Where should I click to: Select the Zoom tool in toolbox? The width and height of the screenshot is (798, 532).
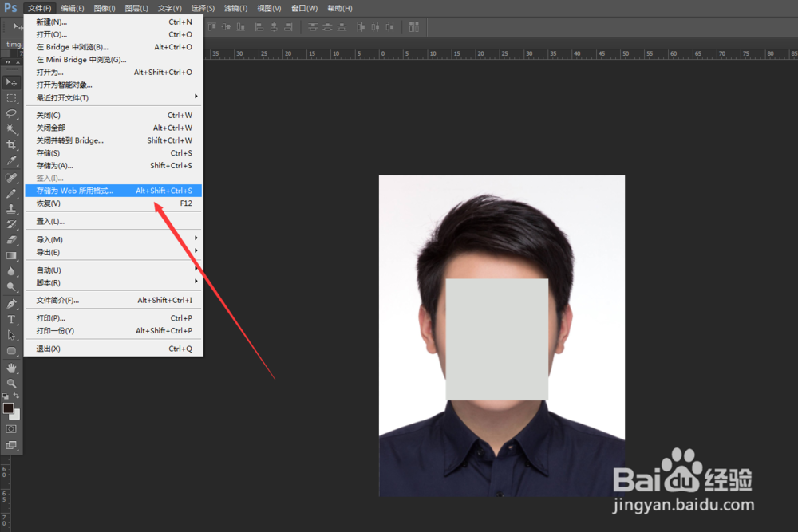pos(11,384)
